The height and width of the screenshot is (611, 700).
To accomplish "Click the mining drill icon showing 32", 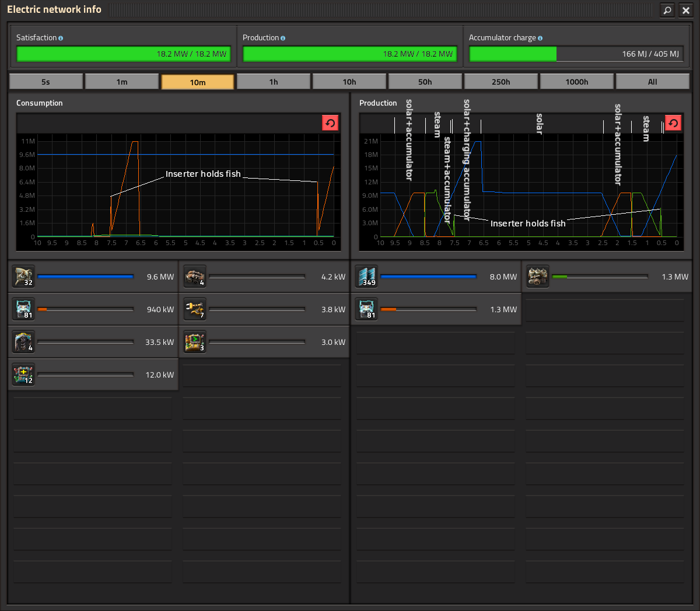I will 24,277.
